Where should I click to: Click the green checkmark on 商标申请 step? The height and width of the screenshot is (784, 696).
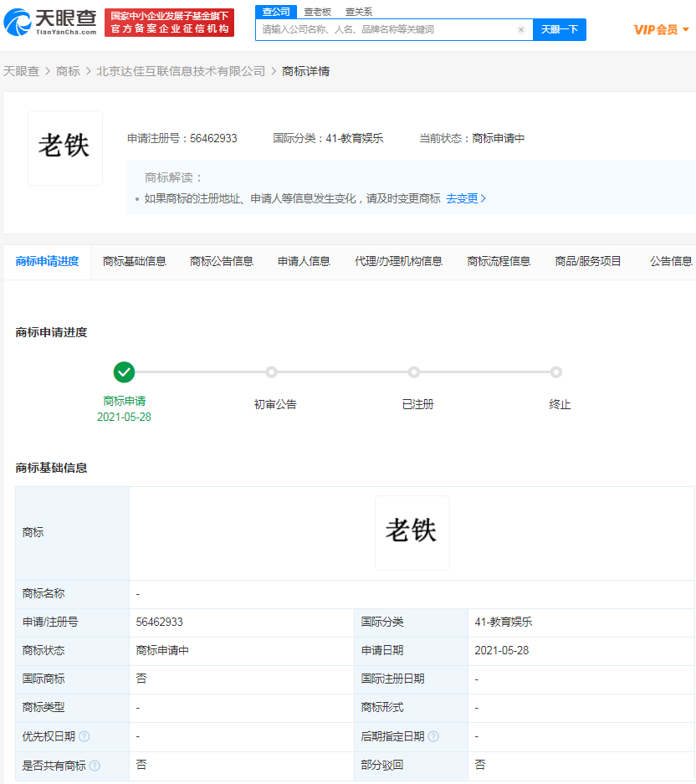[124, 372]
